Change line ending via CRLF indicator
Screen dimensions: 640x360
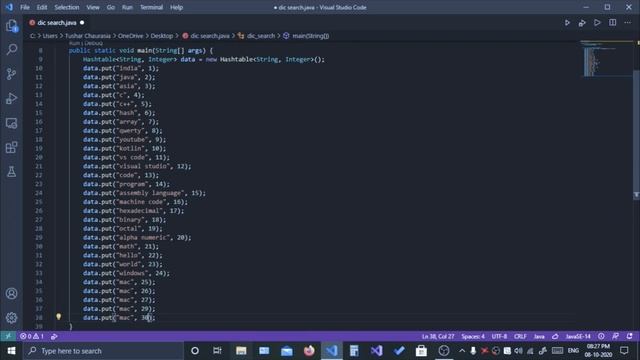pos(520,336)
